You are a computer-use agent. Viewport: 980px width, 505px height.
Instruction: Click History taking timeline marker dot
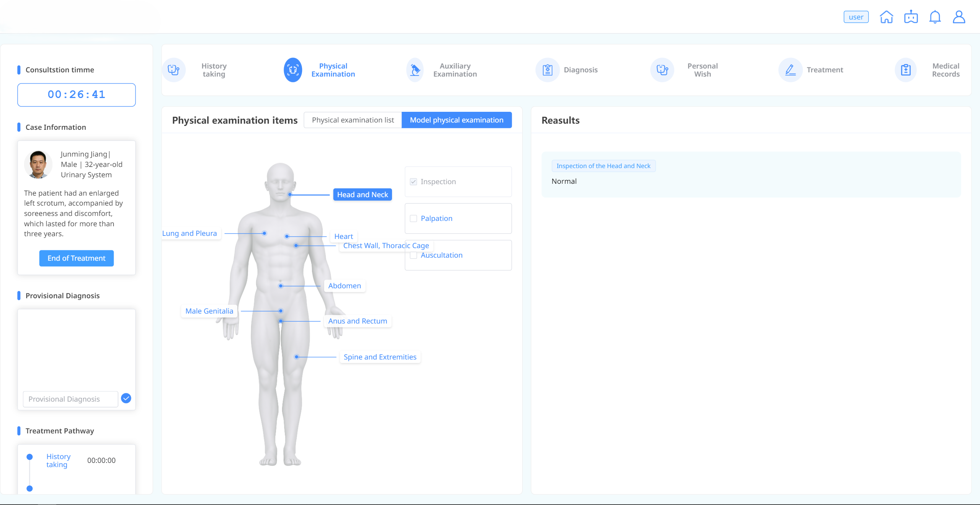tap(29, 457)
